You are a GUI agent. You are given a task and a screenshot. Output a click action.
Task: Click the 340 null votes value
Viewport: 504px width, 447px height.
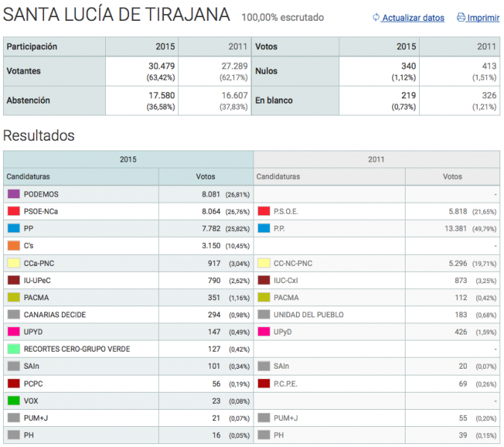(x=409, y=66)
